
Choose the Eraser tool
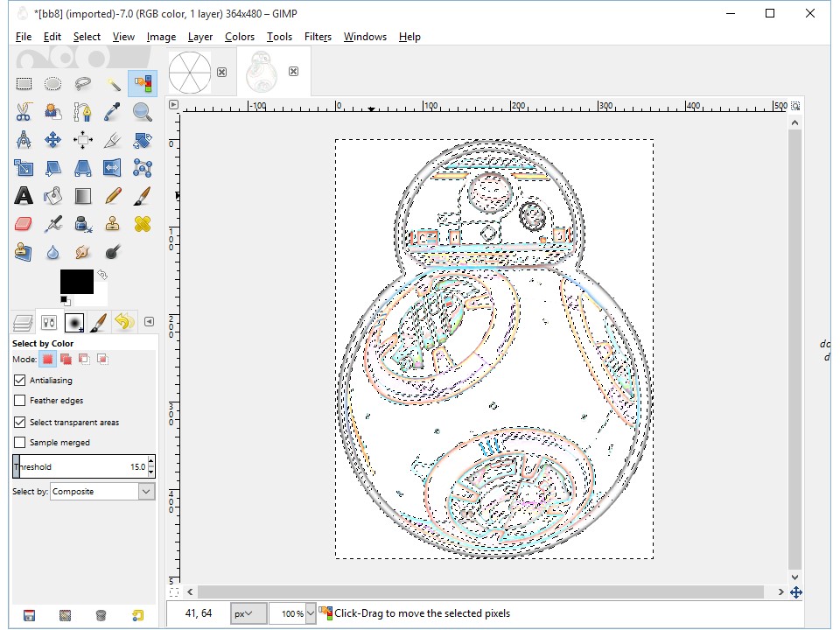coord(24,224)
